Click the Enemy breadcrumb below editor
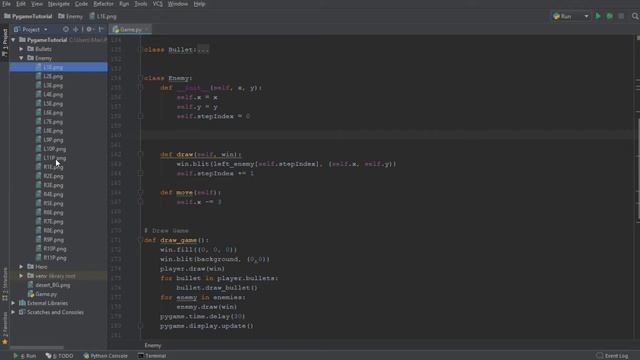The image size is (640, 360). tap(153, 345)
